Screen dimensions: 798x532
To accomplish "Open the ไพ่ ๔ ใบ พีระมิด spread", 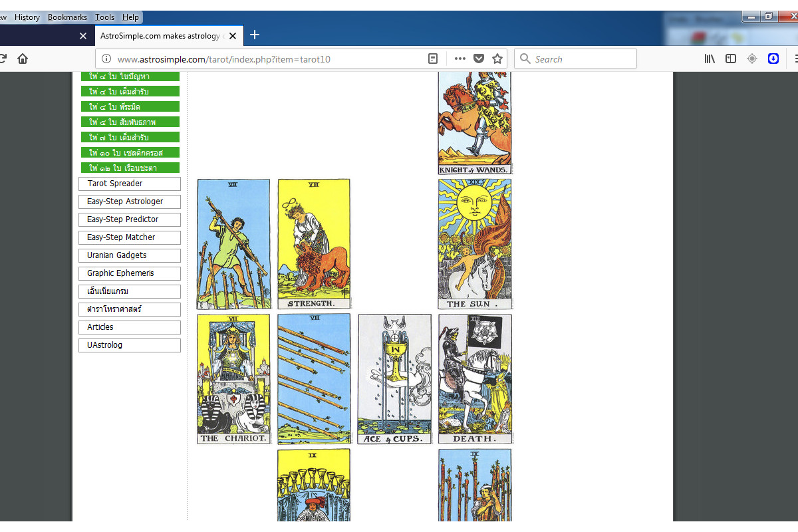I will coord(130,106).
